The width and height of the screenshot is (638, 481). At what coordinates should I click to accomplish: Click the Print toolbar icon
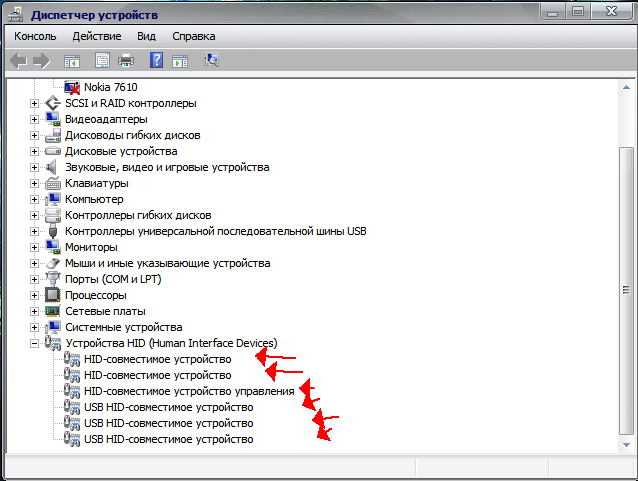126,61
